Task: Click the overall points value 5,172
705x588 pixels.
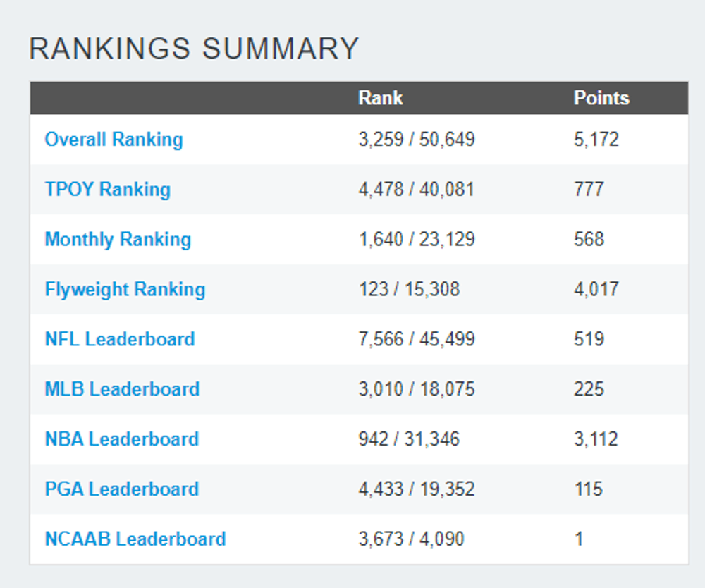Action: click(x=596, y=140)
